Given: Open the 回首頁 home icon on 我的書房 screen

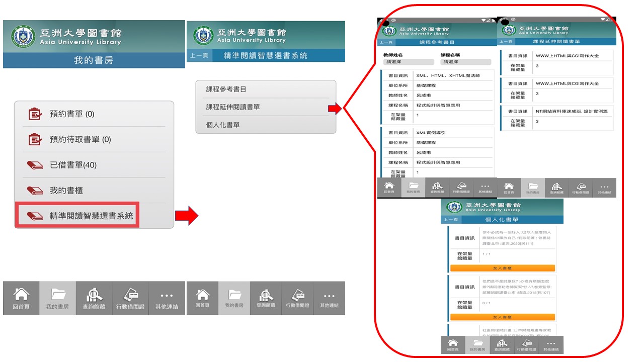Looking at the screenshot, I should [21, 298].
